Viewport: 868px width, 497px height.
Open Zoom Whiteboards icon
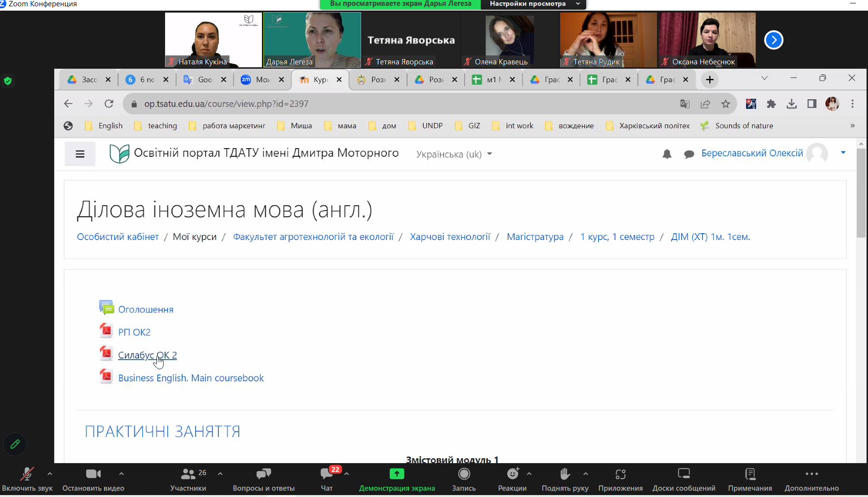[684, 474]
